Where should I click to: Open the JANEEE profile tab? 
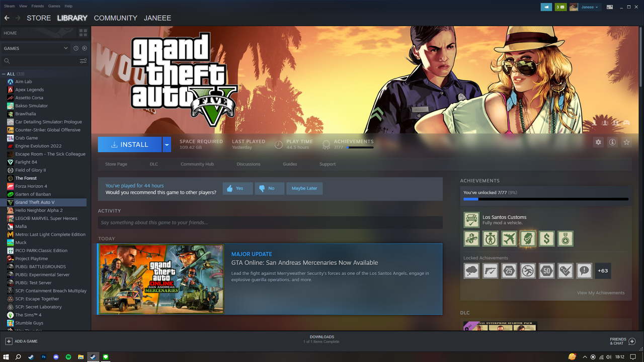coord(157,18)
